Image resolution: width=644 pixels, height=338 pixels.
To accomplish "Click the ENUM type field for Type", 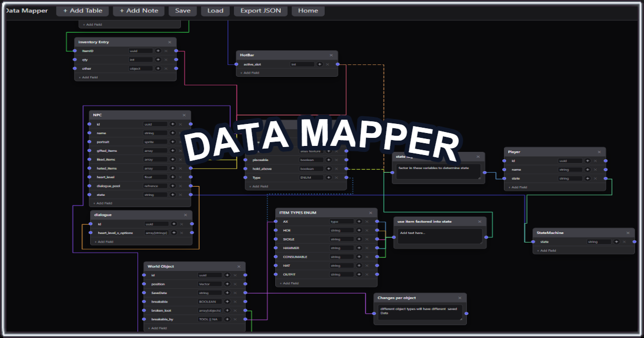I will point(311,177).
